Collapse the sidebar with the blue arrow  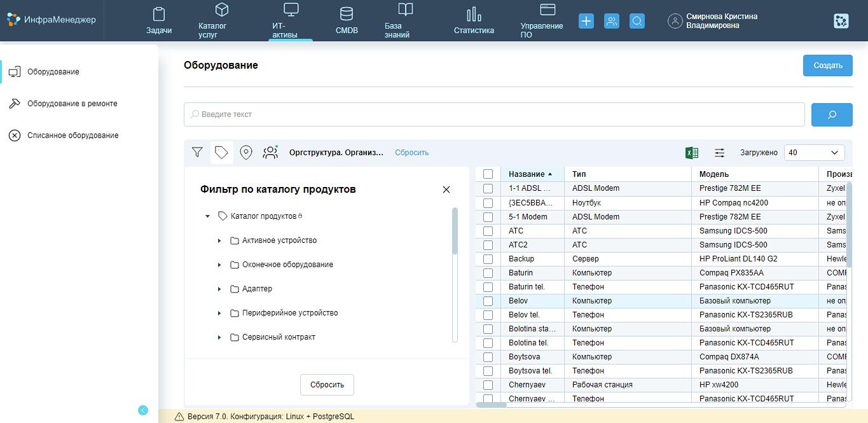(143, 410)
